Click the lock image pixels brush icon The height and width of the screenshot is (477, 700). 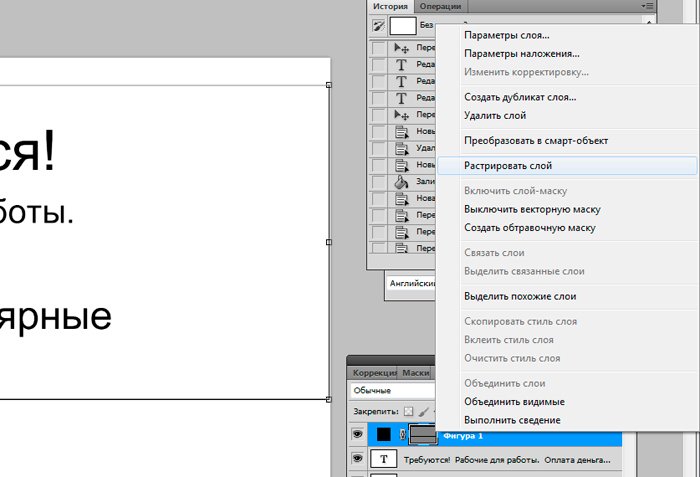[x=423, y=411]
